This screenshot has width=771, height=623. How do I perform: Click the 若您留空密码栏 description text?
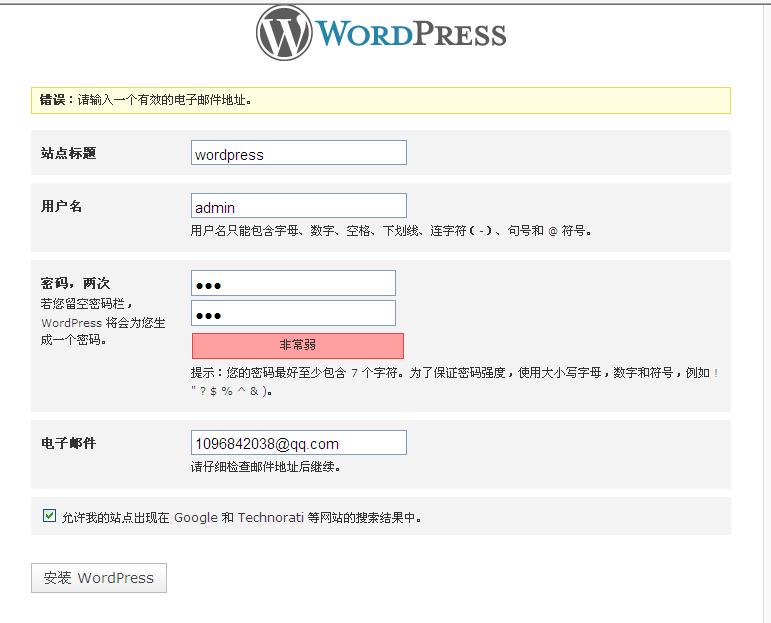point(103,322)
